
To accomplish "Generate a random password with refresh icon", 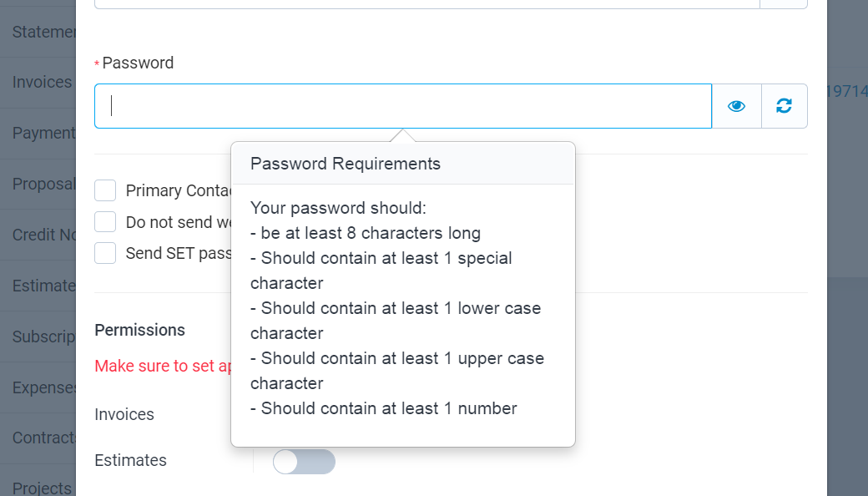I will [x=784, y=106].
